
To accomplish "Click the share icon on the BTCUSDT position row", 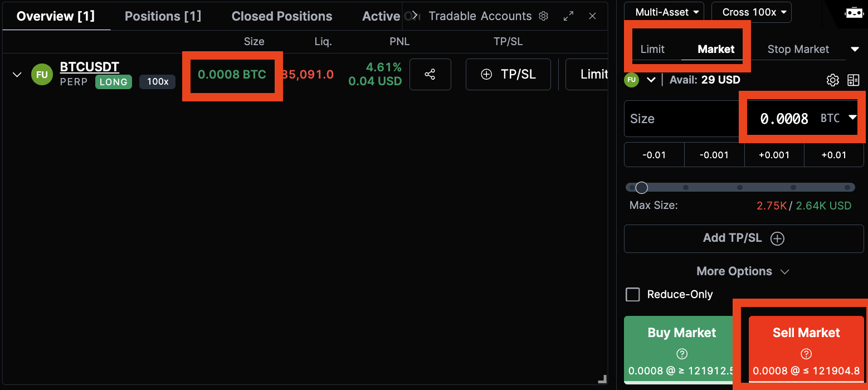I will [430, 74].
